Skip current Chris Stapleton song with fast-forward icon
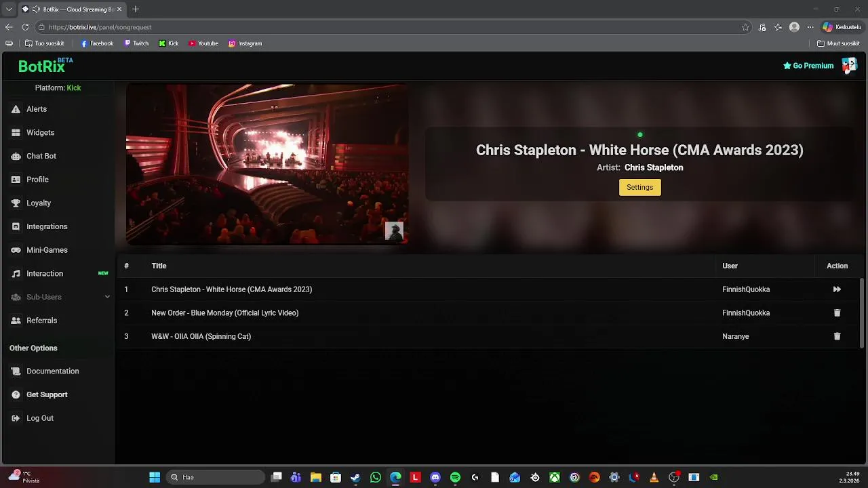868x488 pixels. click(837, 289)
